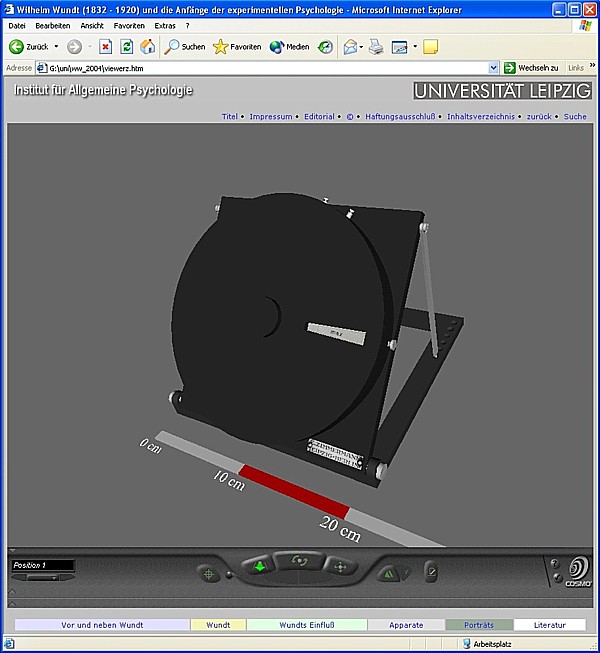Select Cosmo Pan tool
600x653 pixels.
click(x=341, y=567)
